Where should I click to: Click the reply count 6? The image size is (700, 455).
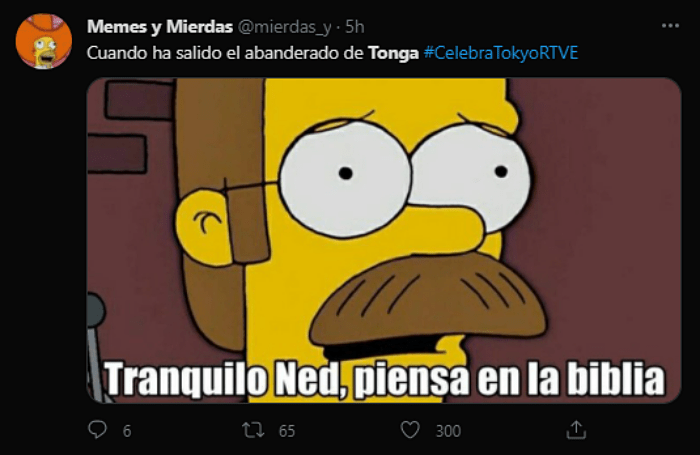pos(127,431)
